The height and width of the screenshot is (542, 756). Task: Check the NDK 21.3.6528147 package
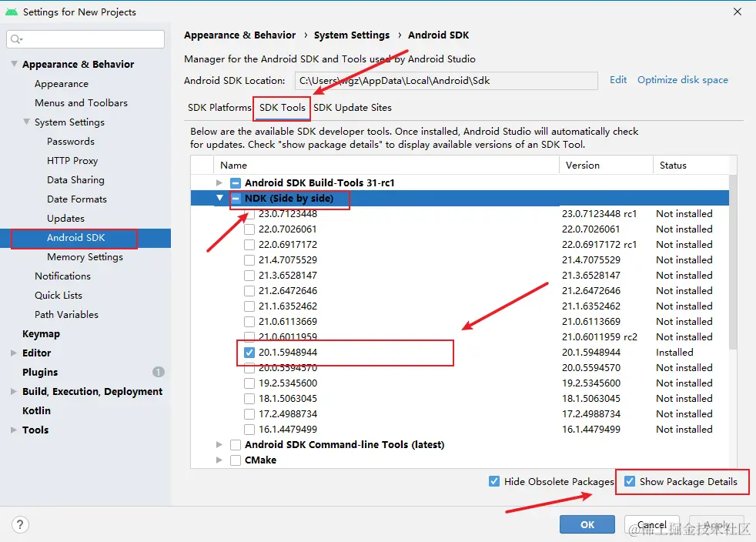(x=249, y=276)
